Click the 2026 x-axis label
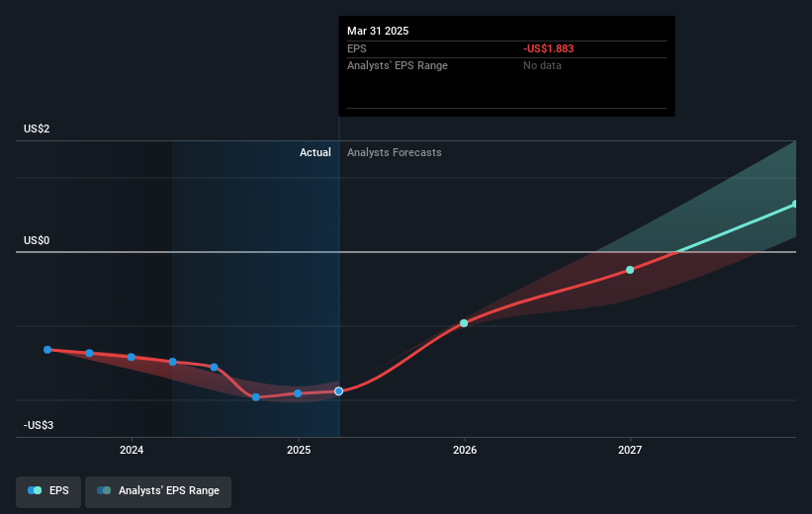This screenshot has height=514, width=812. (465, 450)
